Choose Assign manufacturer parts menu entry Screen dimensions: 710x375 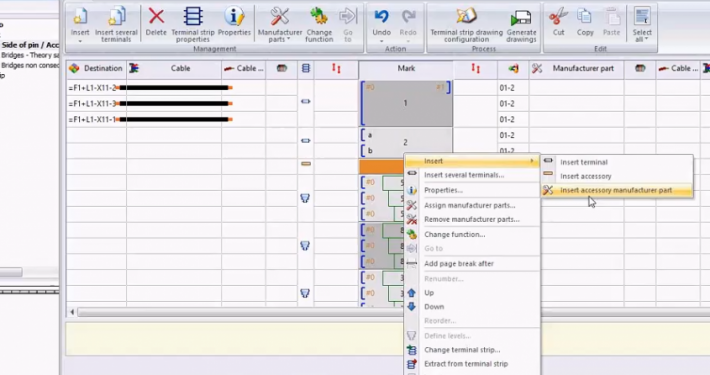click(x=470, y=205)
